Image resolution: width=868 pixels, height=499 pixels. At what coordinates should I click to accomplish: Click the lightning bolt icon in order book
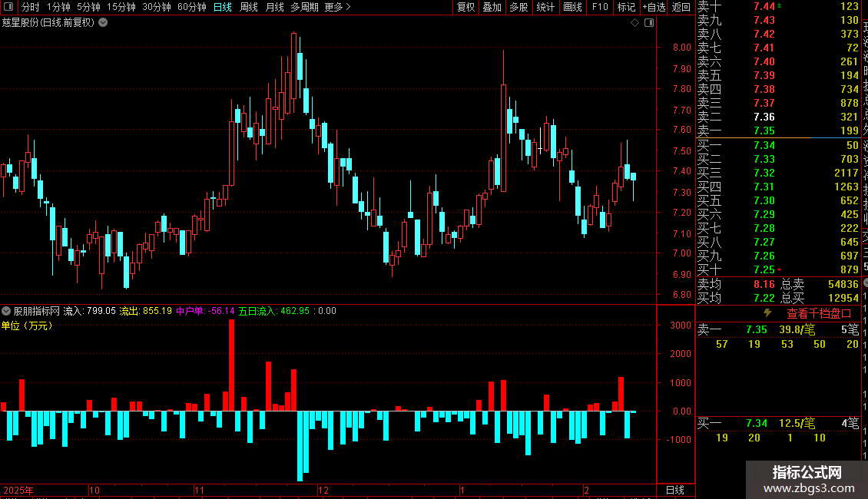pos(767,313)
